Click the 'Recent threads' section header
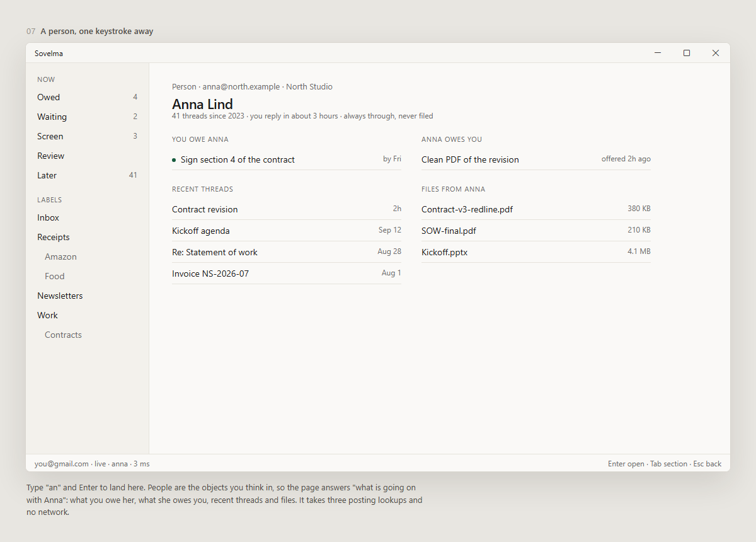This screenshot has width=756, height=542. click(x=202, y=189)
